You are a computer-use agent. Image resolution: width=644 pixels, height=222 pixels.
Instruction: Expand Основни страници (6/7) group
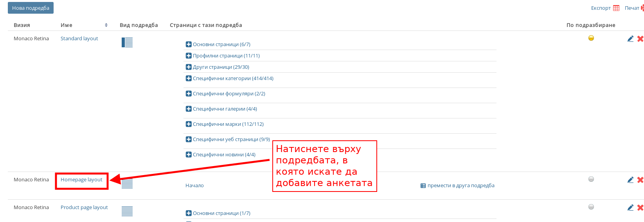pos(189,45)
